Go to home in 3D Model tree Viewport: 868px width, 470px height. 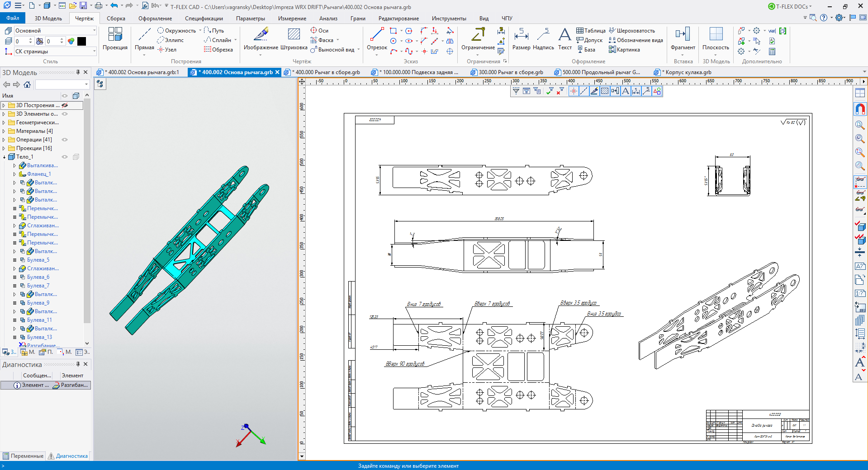(x=27, y=85)
